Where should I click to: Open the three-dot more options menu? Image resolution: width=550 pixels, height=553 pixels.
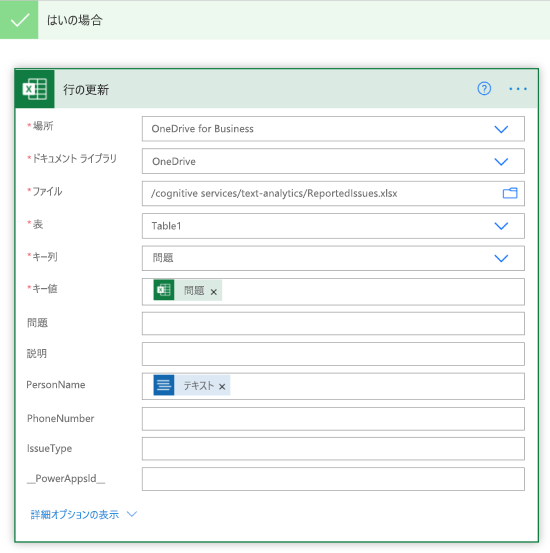[x=518, y=89]
